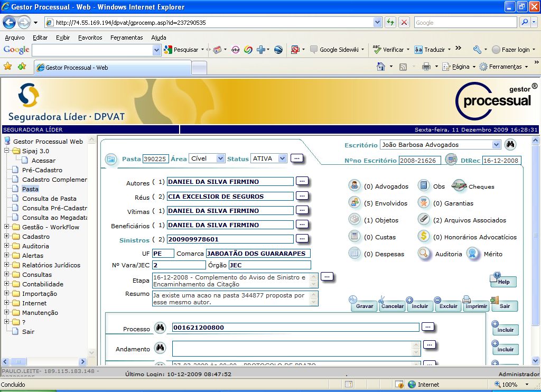Click binoculars icon next to Processo
This screenshot has height=392, width=541.
(160, 328)
